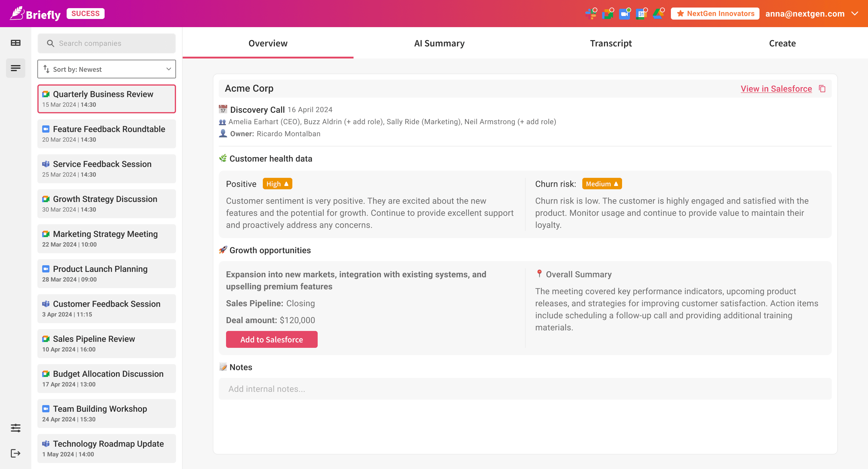
Task: Copy Salesforce link using copy icon
Action: (x=822, y=89)
